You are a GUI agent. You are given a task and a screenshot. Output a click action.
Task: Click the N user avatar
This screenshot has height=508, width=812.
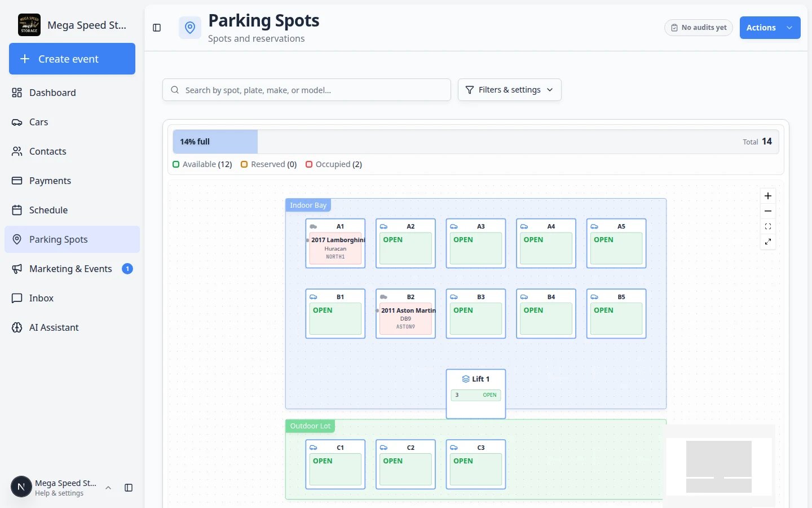pyautogui.click(x=21, y=487)
